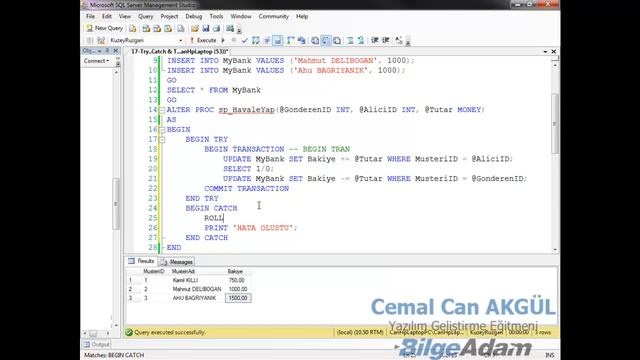Start debugging with the green arrow
Image resolution: width=640 pixels, height=360 pixels.
tap(223, 40)
